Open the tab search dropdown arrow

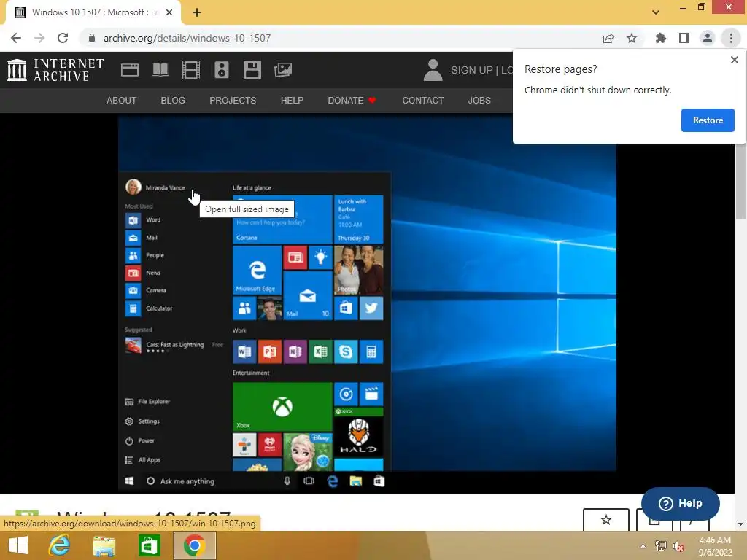[x=656, y=12]
